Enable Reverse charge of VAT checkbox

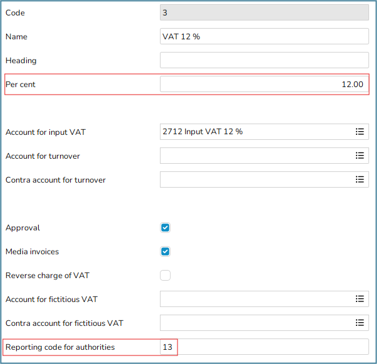click(x=165, y=275)
